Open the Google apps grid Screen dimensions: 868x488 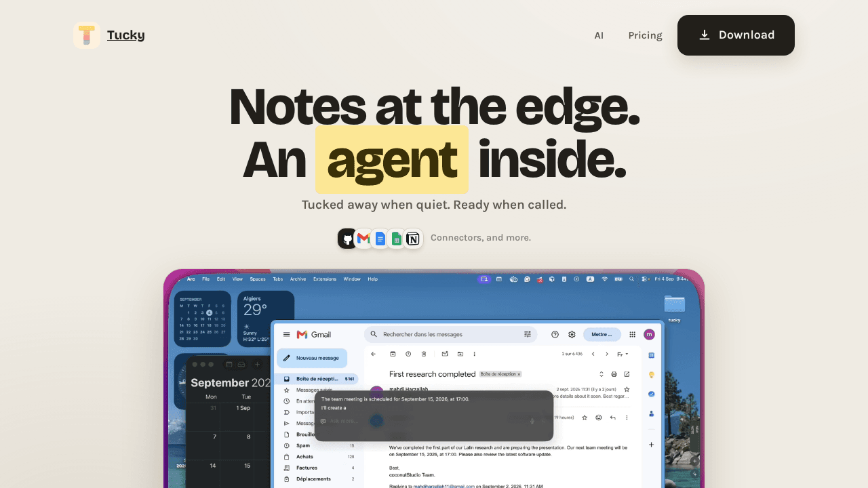[633, 334]
